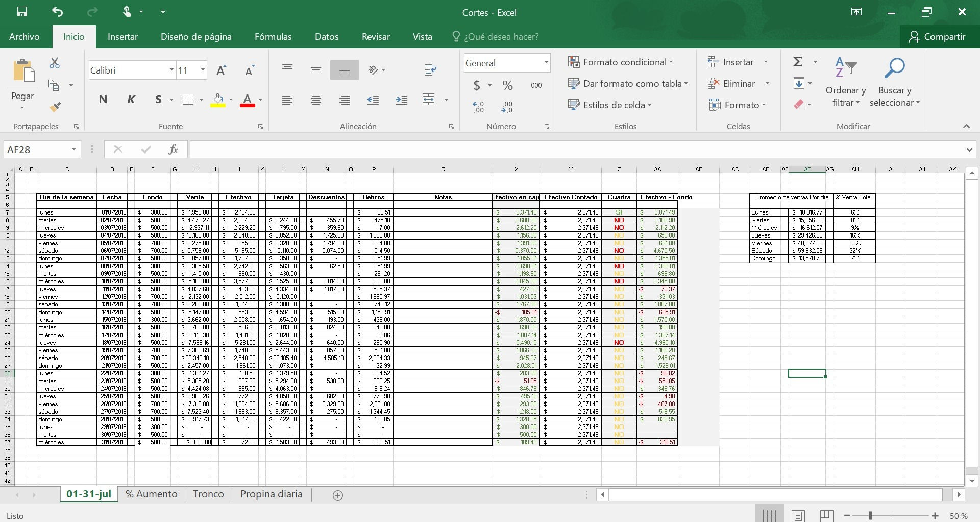Click the Format Painter brush icon
Image resolution: width=980 pixels, height=522 pixels.
(55, 107)
